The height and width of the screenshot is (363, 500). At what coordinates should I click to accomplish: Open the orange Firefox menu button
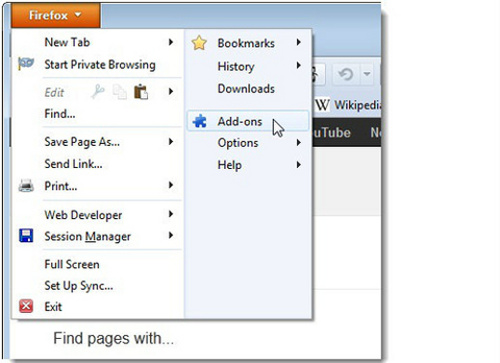point(55,15)
